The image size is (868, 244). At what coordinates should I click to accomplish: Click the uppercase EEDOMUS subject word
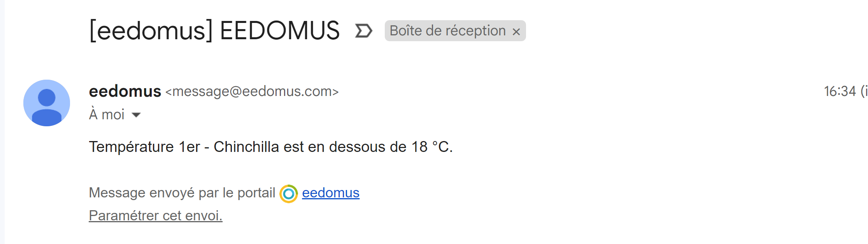click(x=280, y=31)
